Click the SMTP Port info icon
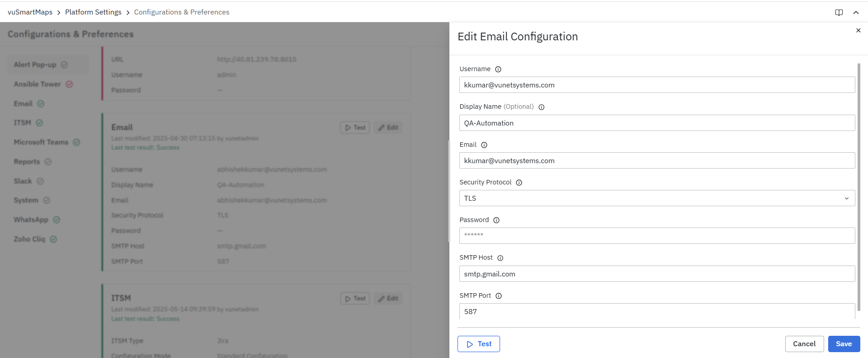Viewport: 868px width, 358px height. [498, 296]
